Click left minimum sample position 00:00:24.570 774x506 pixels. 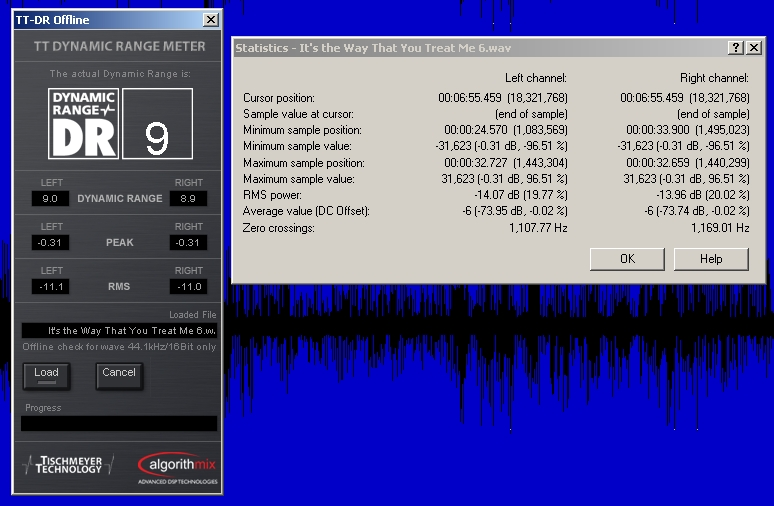506,130
